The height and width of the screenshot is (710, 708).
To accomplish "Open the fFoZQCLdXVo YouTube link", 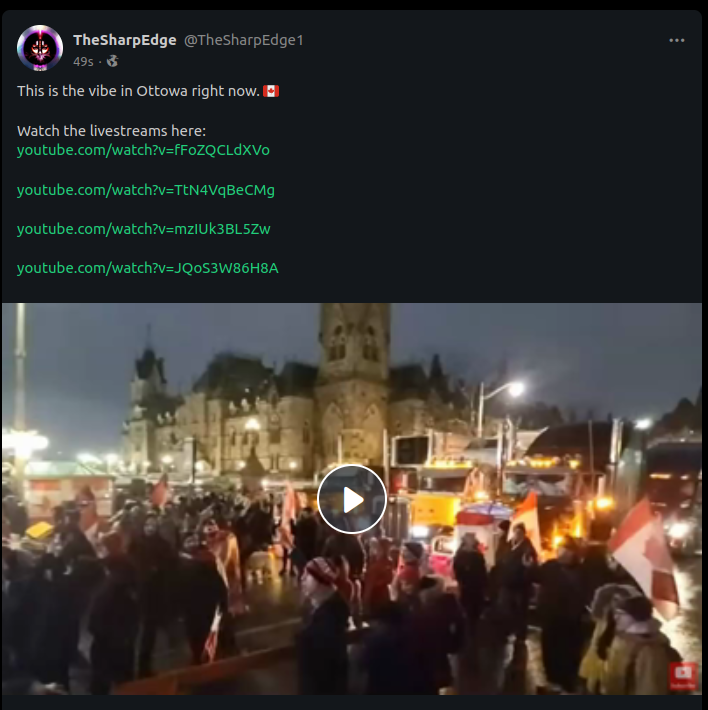I will (143, 150).
